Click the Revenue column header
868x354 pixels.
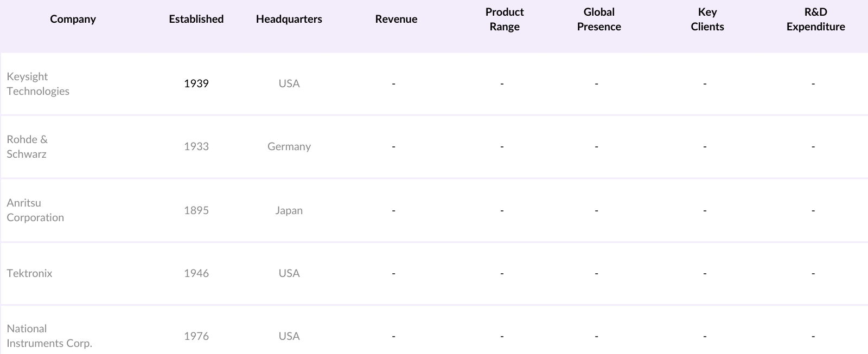(x=396, y=19)
